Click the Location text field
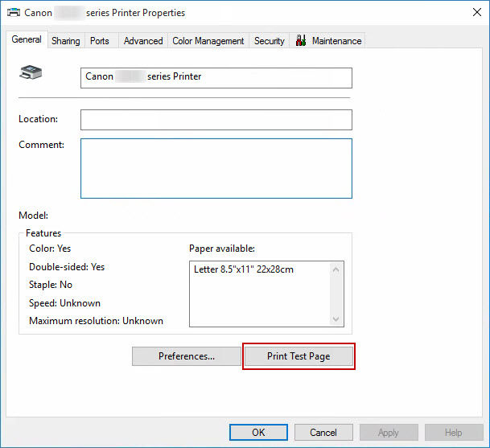Image resolution: width=490 pixels, height=448 pixels. click(x=216, y=120)
